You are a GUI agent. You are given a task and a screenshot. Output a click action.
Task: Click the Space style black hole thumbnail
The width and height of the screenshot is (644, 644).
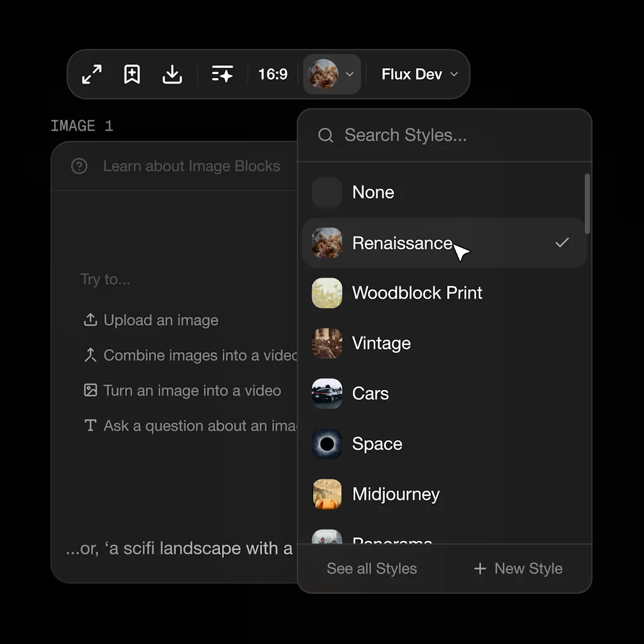pos(327,444)
